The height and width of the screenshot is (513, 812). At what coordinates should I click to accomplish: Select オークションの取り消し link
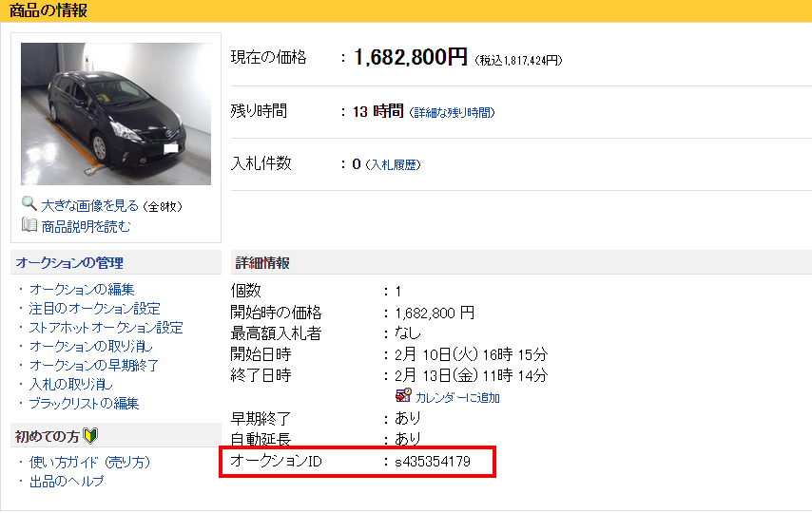pos(91,347)
